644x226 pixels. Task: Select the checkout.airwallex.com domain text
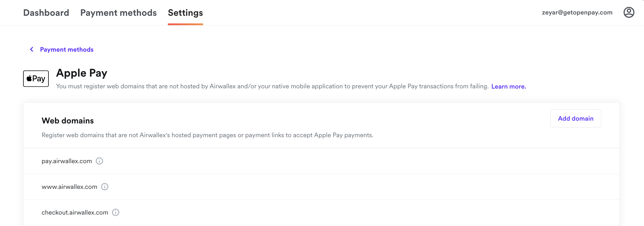click(x=75, y=213)
